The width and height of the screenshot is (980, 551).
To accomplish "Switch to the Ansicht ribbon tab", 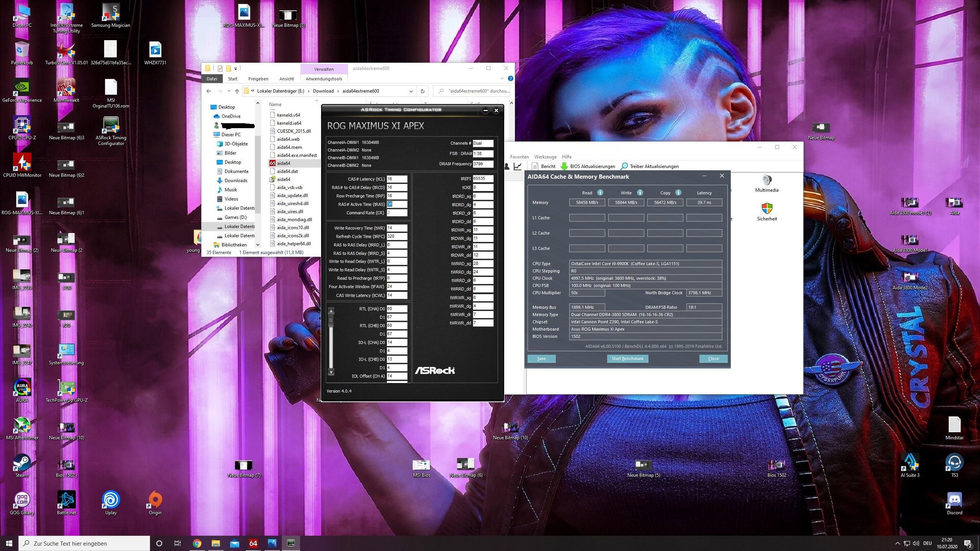I will pyautogui.click(x=286, y=79).
